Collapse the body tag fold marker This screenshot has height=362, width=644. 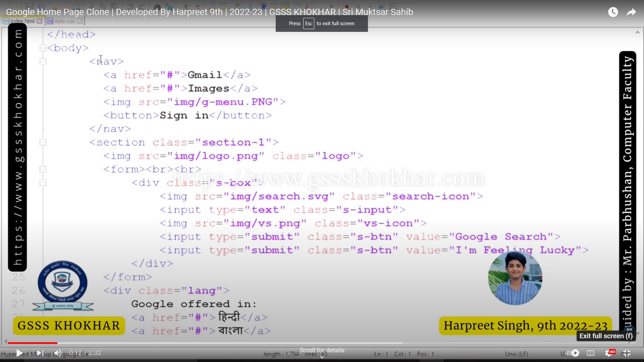click(x=43, y=48)
